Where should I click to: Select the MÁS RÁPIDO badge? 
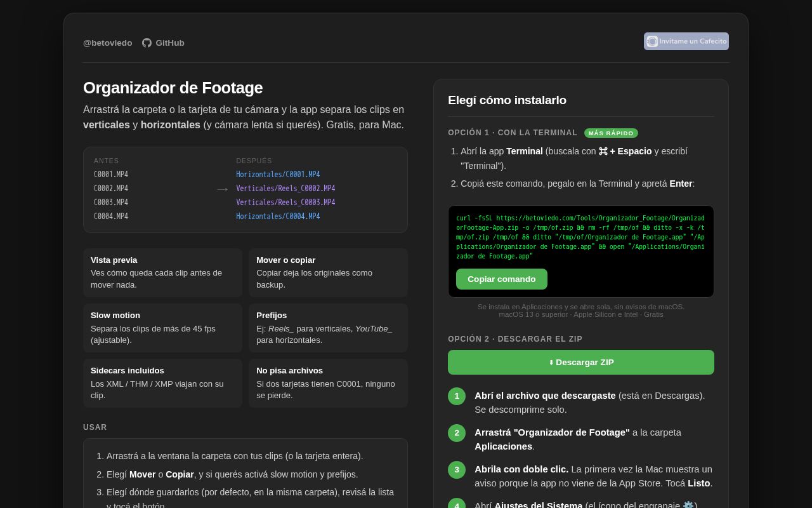[x=611, y=133]
